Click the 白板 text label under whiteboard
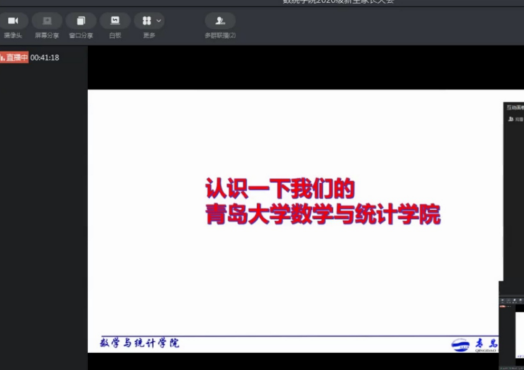525x370 pixels. point(115,35)
